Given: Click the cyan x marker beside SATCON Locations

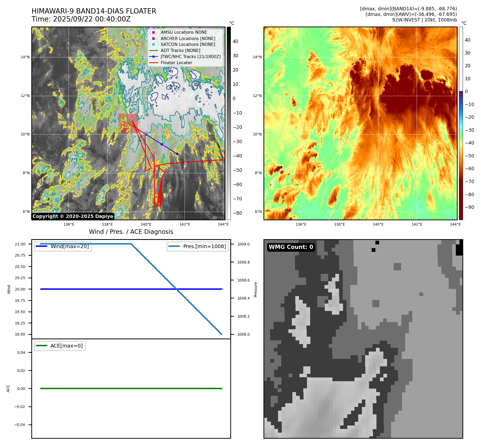Looking at the screenshot, I should coord(153,45).
